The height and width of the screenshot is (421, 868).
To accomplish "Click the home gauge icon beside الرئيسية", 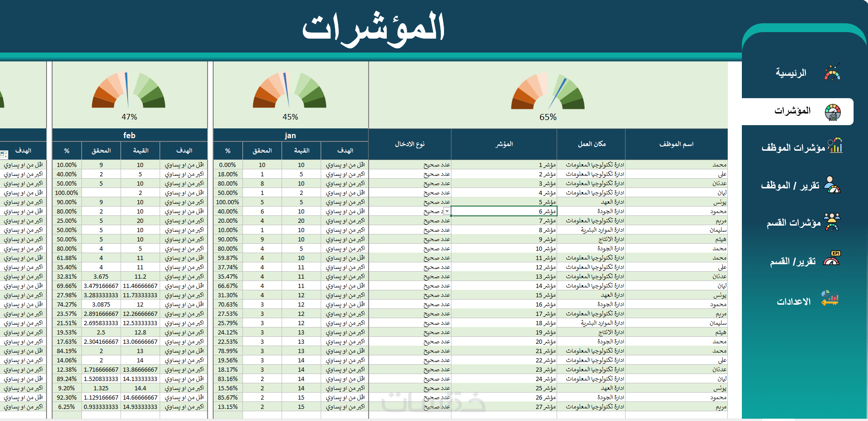I will pos(832,73).
